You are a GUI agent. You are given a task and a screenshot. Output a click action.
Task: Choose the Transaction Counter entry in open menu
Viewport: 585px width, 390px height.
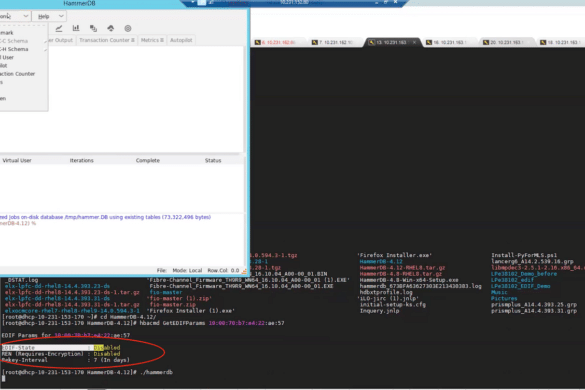tap(23, 74)
